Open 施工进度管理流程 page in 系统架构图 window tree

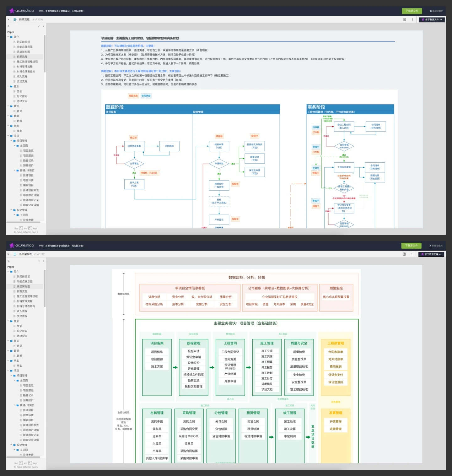pyautogui.click(x=27, y=296)
